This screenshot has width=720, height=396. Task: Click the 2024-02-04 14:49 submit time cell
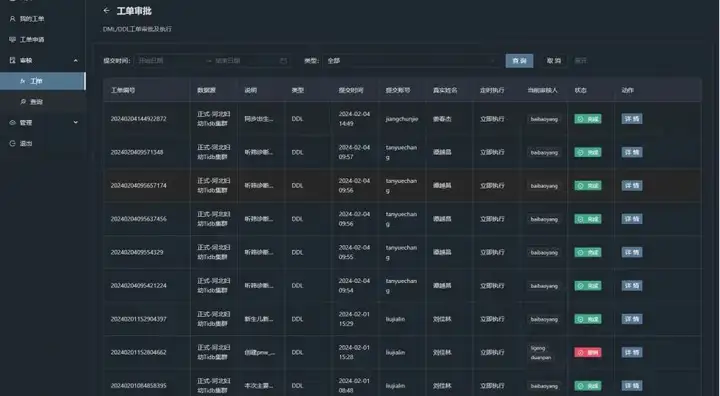[x=354, y=119]
